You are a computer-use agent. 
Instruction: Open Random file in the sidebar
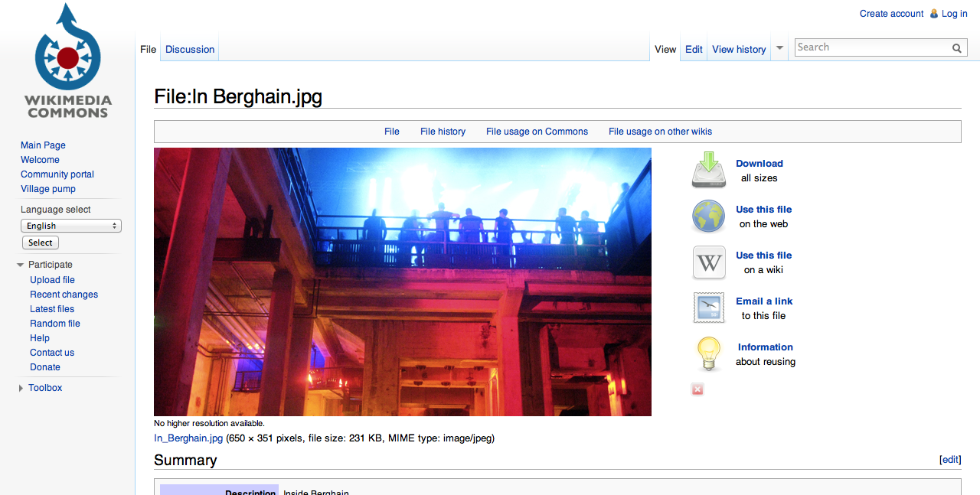pos(55,324)
